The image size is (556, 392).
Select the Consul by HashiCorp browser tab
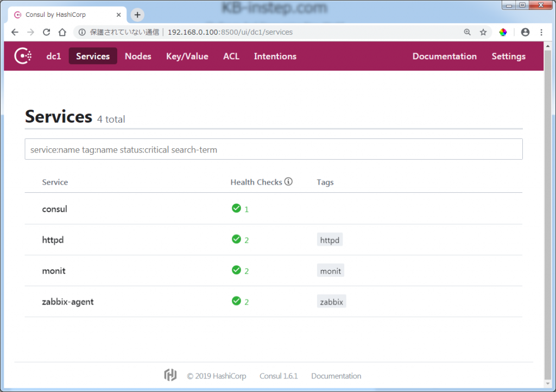pyautogui.click(x=67, y=15)
